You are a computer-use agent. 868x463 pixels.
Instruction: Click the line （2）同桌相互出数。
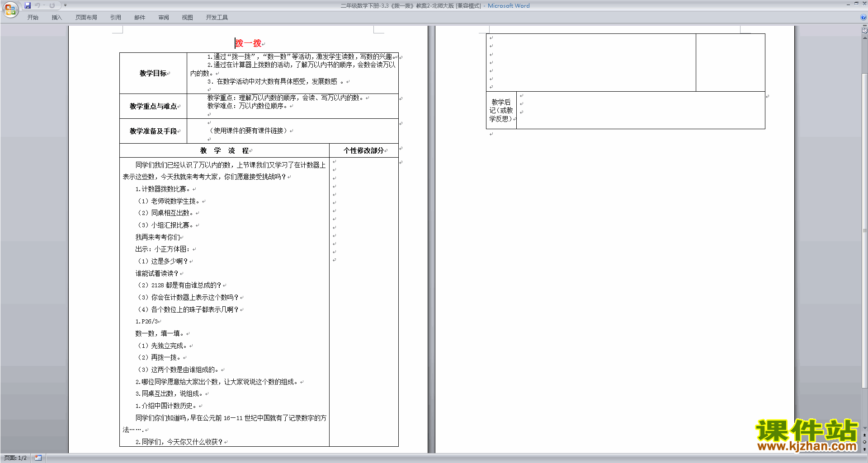(165, 213)
